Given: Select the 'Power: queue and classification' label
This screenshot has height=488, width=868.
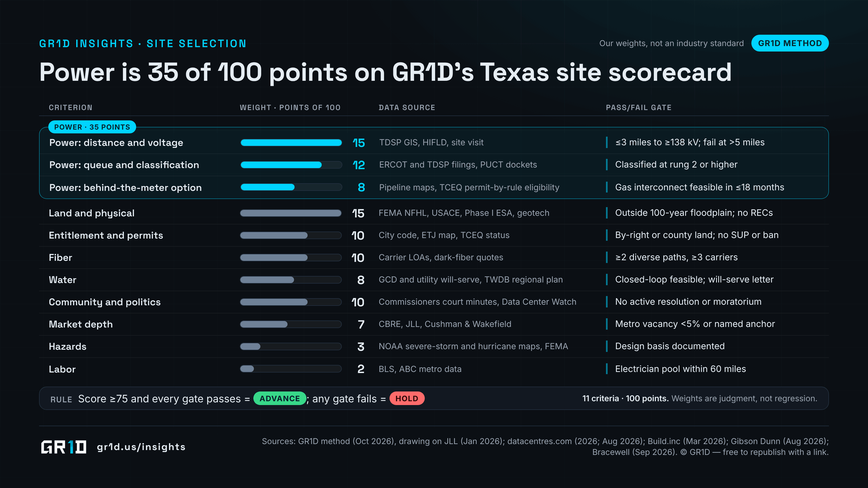Looking at the screenshot, I should pyautogui.click(x=124, y=165).
